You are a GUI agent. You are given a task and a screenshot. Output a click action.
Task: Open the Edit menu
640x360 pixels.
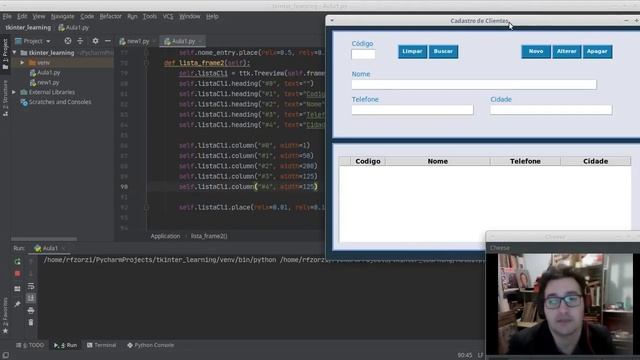click(22, 16)
